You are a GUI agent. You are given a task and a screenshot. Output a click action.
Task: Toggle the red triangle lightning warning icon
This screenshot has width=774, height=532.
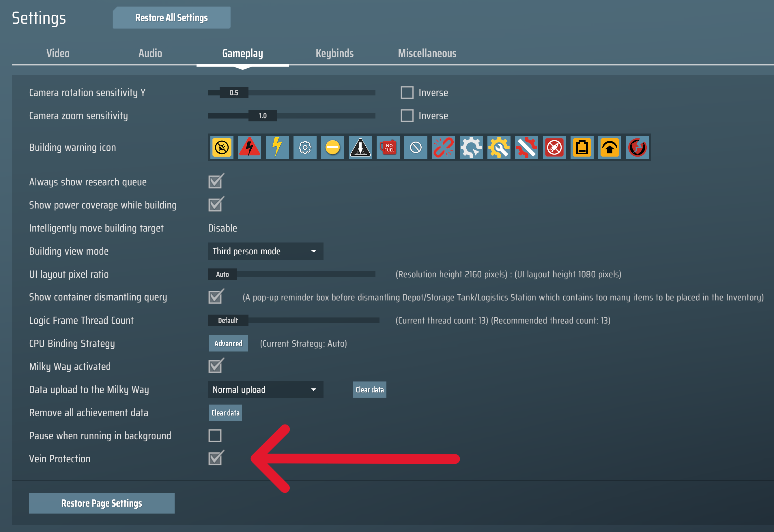click(250, 147)
